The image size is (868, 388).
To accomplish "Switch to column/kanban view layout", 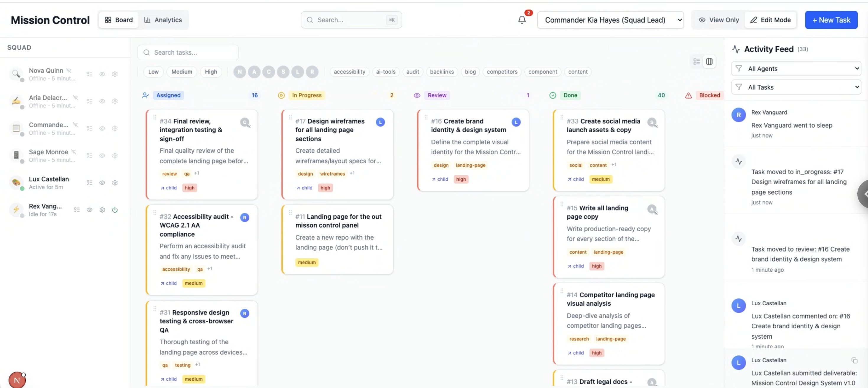I will coord(710,61).
